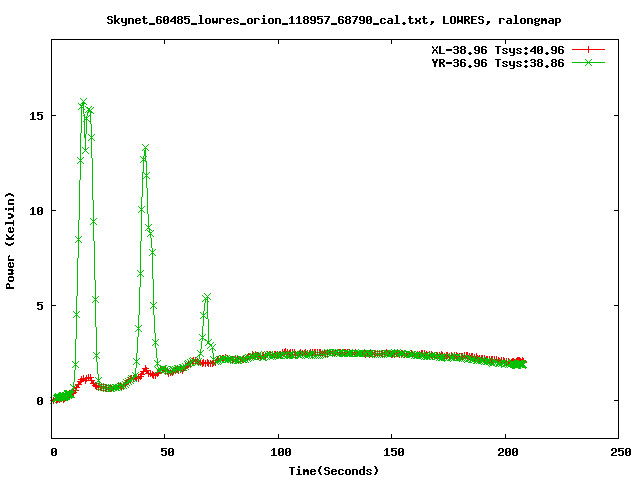This screenshot has width=640, height=480.
Task: Click the y-axis tick label 15
Action: tap(36, 116)
